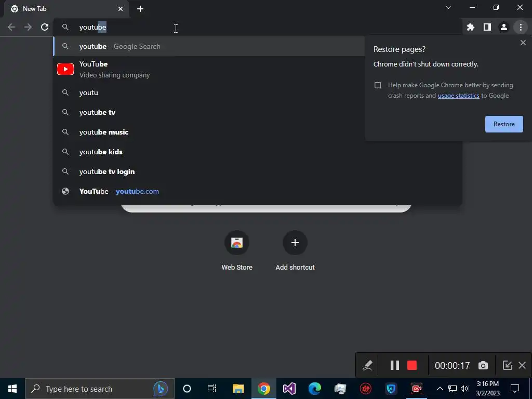Open the tab search chevron

point(448,7)
